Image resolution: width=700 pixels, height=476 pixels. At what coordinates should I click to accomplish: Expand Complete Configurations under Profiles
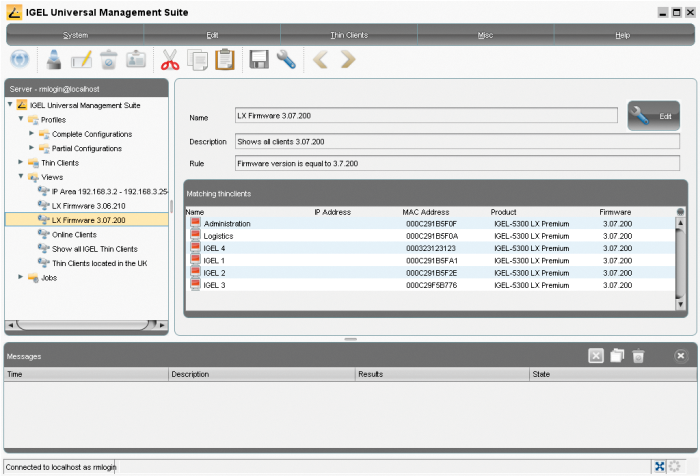point(31,134)
